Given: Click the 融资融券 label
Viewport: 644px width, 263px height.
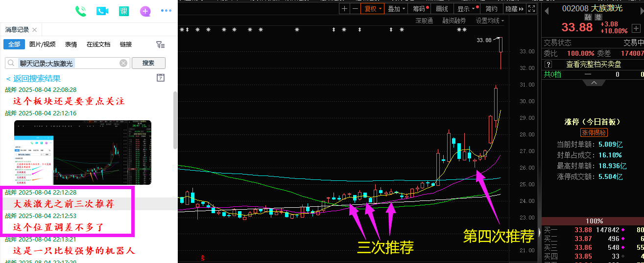Looking at the screenshot, I should (454, 21).
